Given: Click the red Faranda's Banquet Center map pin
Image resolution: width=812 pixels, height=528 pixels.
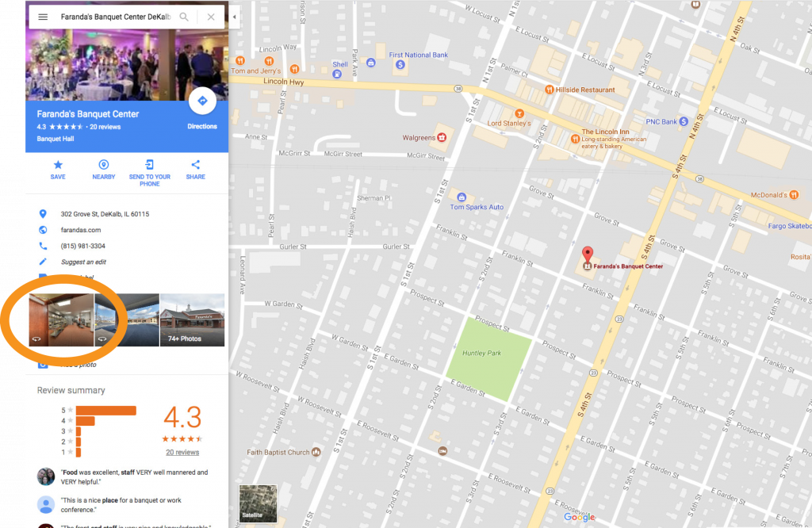Looking at the screenshot, I should point(588,256).
